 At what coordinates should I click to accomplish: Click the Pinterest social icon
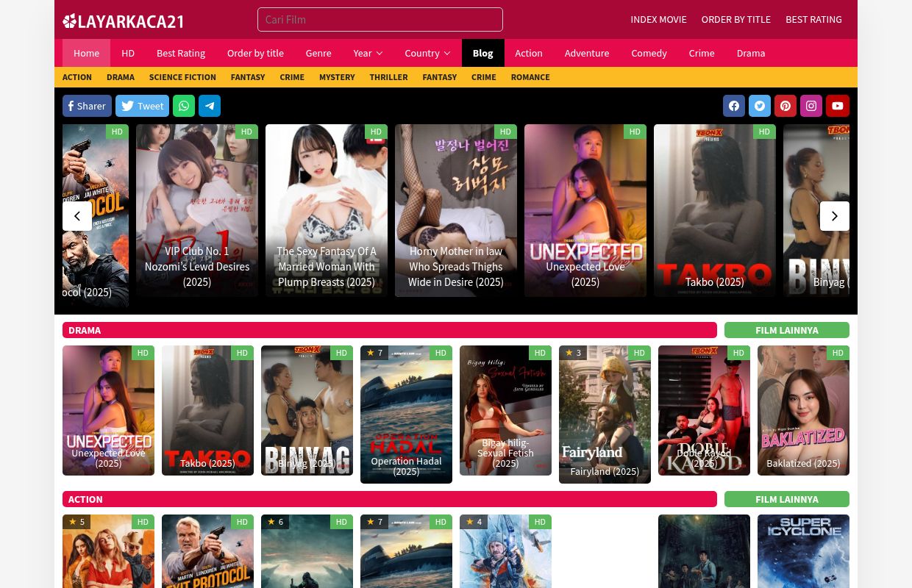[785, 106]
